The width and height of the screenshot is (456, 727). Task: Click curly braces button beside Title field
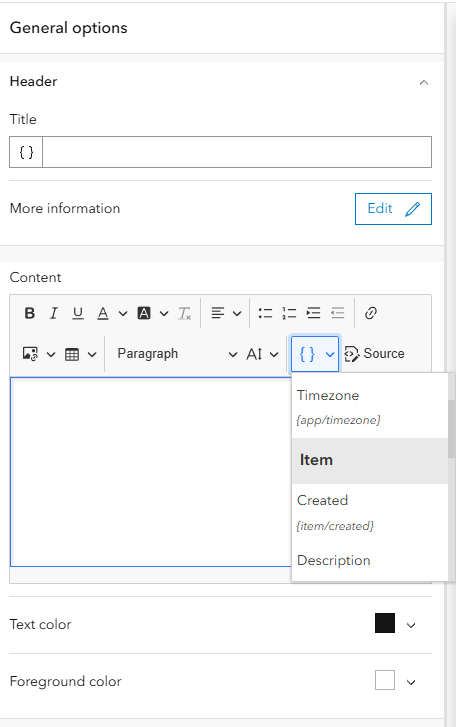26,152
